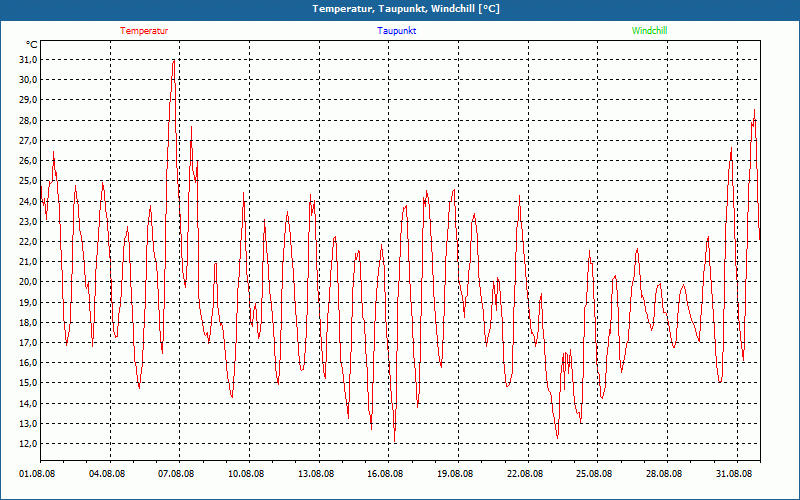Viewport: 800px width, 500px height.
Task: Select the 07.08.08 date label
Action: pos(177,474)
